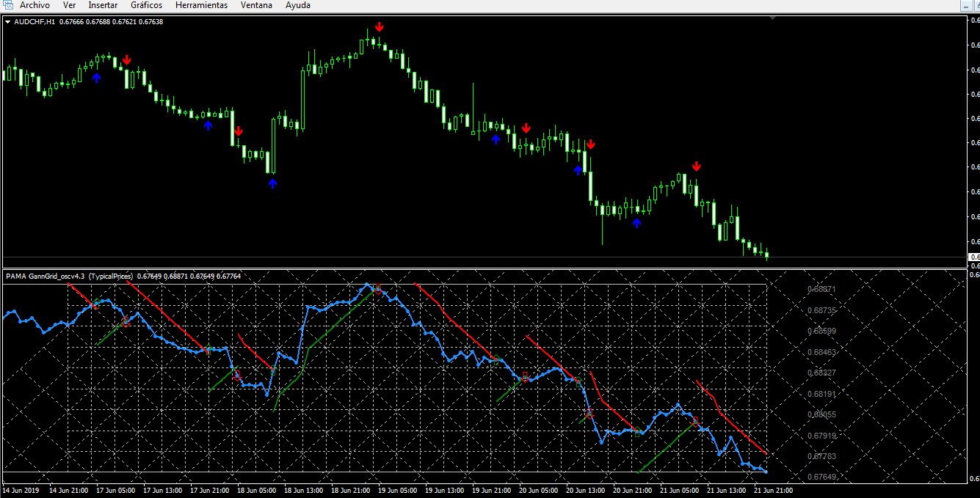980x498 pixels.
Task: Click the red sell arrow above the 21 Jun high
Action: [697, 166]
